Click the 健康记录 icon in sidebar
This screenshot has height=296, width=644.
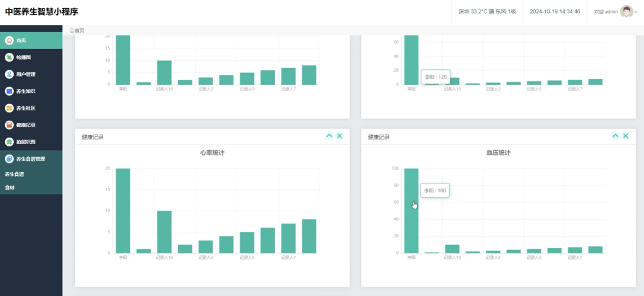coord(9,125)
